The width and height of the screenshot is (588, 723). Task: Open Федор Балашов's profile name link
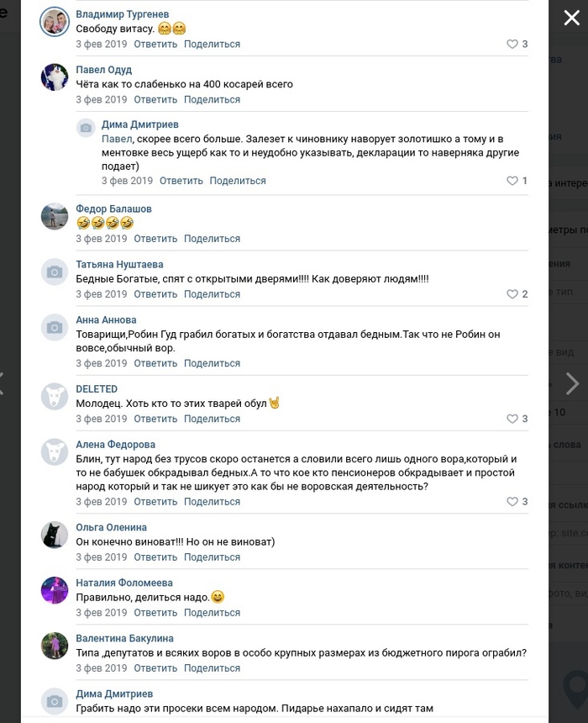click(x=114, y=208)
